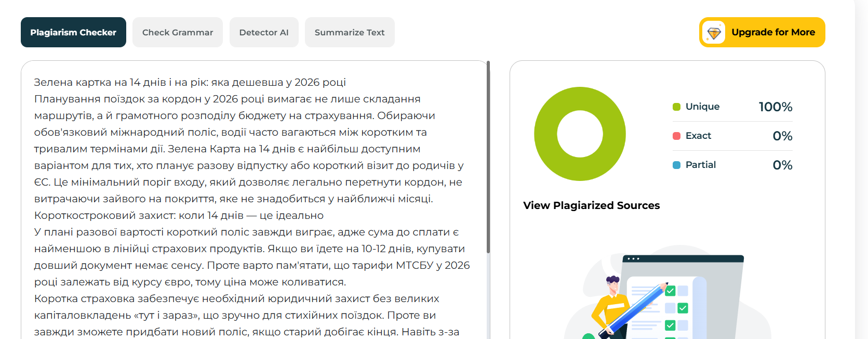This screenshot has width=868, height=339.
Task: Click the Partial label in legend
Action: (701, 165)
